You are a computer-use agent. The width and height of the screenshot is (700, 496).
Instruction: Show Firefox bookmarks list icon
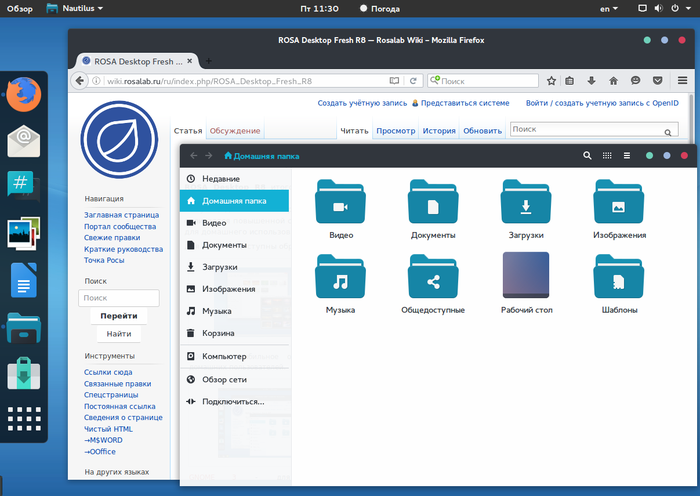[570, 81]
